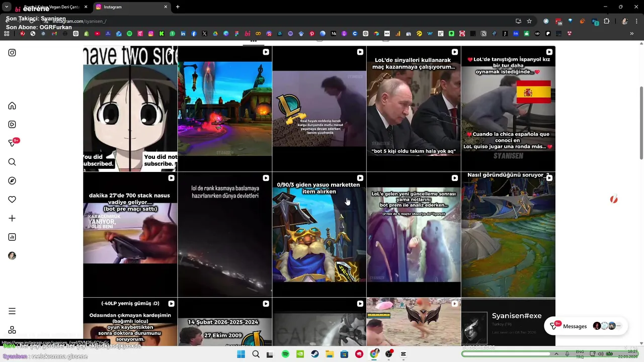
Task: Open the apps grid in bookmarks bar
Action: pyautogui.click(x=7, y=34)
